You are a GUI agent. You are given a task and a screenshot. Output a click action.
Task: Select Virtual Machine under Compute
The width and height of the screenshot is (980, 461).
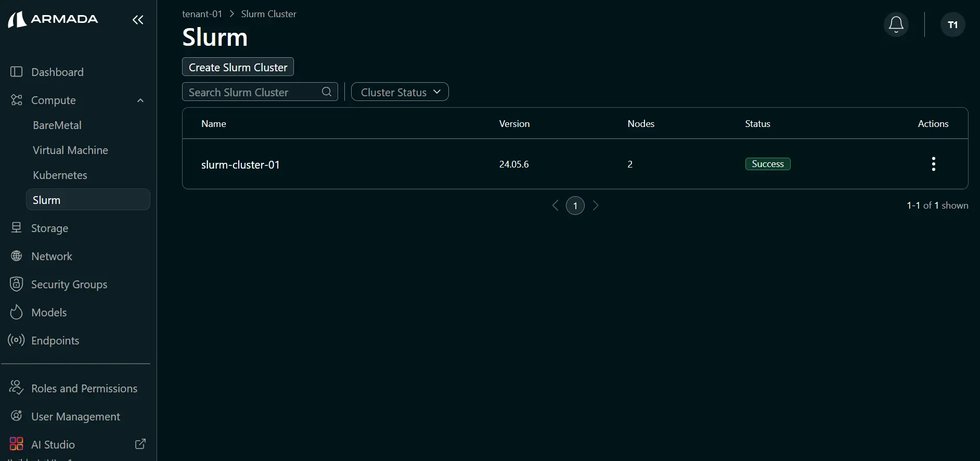click(x=70, y=150)
